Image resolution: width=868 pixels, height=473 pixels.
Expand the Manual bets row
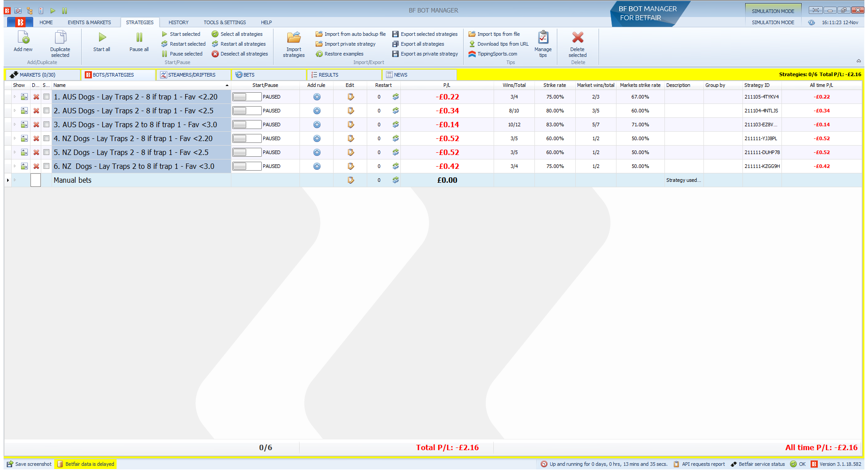click(15, 180)
